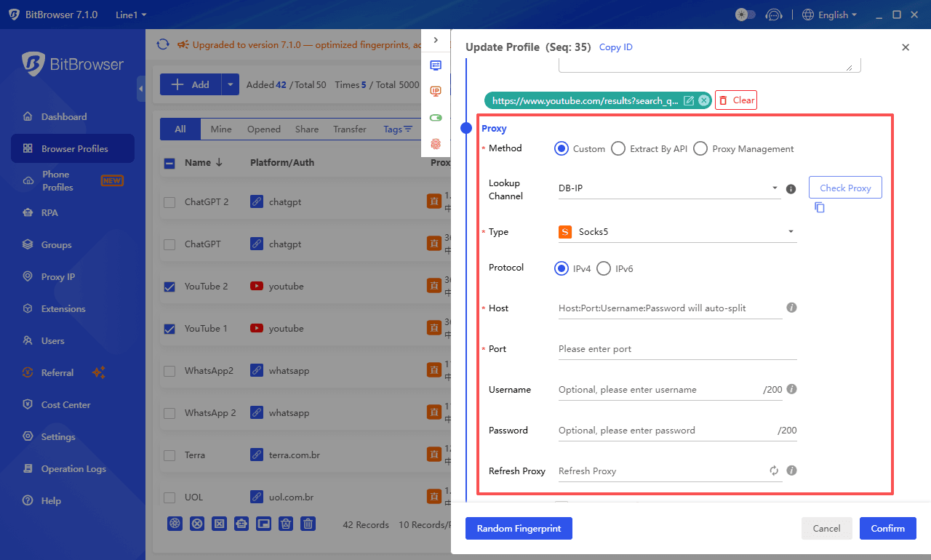931x560 pixels.
Task: Click the copy icon under Check Proxy
Action: (819, 207)
